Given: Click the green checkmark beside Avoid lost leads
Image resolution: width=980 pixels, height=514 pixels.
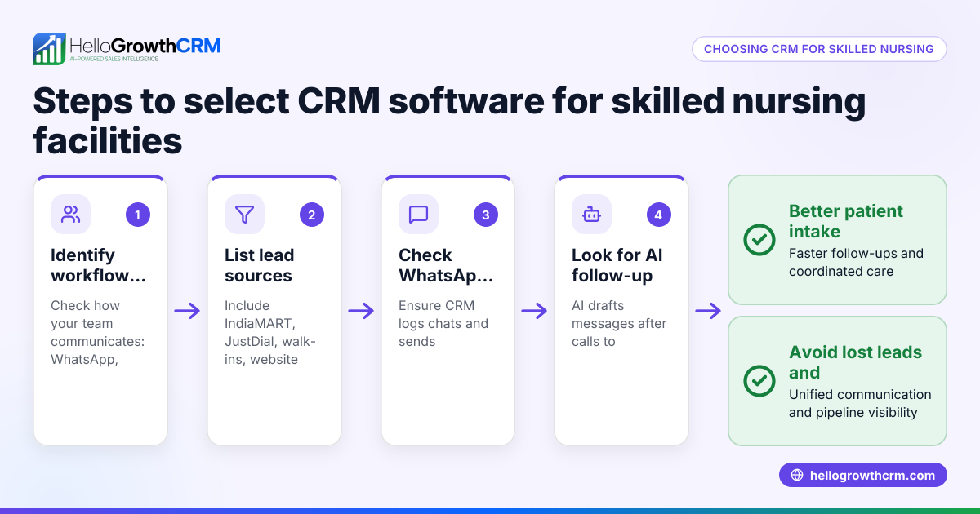Looking at the screenshot, I should coord(759,381).
